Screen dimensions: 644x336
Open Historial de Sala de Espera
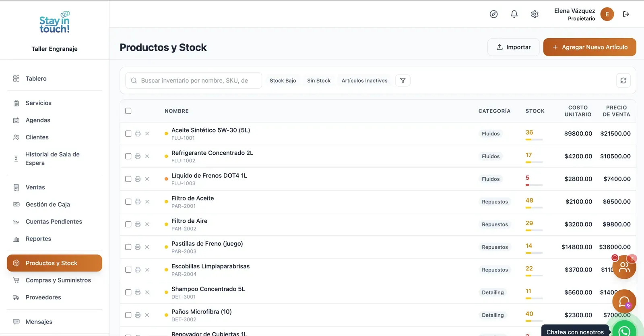click(54, 159)
